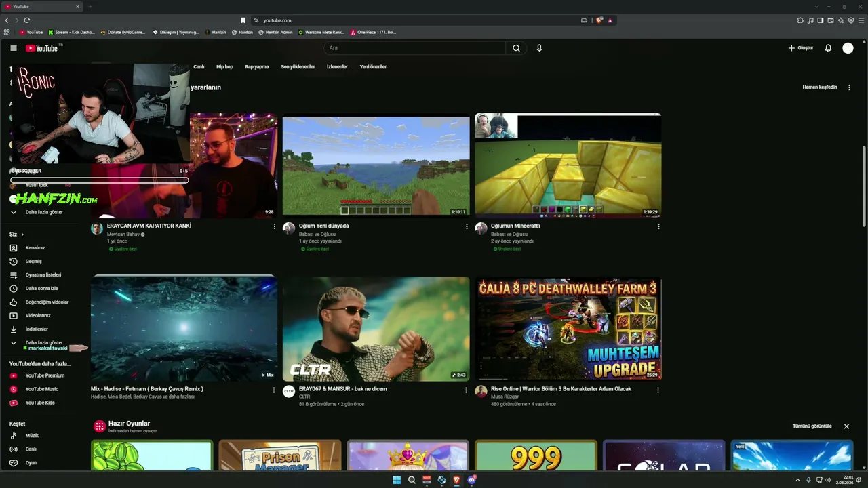Click the Brave browser icon in the taskbar
The image size is (868, 488).
coord(456,480)
